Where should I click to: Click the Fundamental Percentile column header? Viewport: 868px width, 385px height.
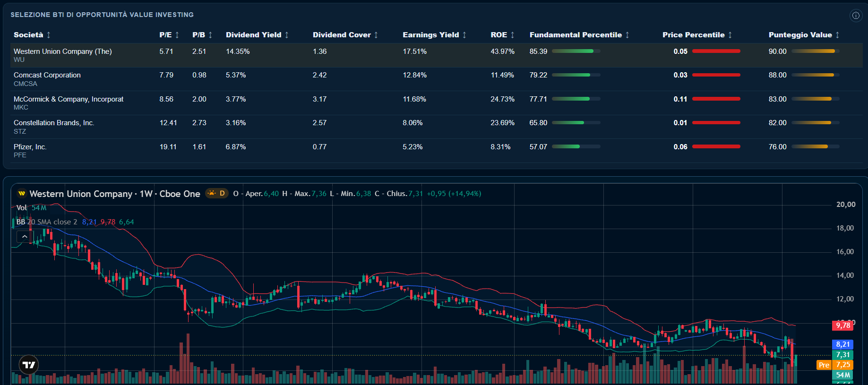pos(576,35)
